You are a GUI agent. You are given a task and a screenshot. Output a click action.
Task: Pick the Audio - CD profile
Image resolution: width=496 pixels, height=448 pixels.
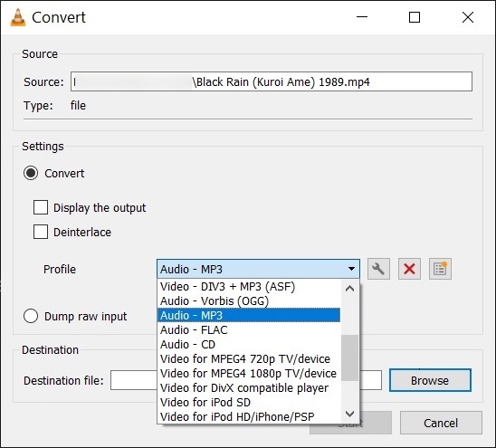pyautogui.click(x=249, y=344)
